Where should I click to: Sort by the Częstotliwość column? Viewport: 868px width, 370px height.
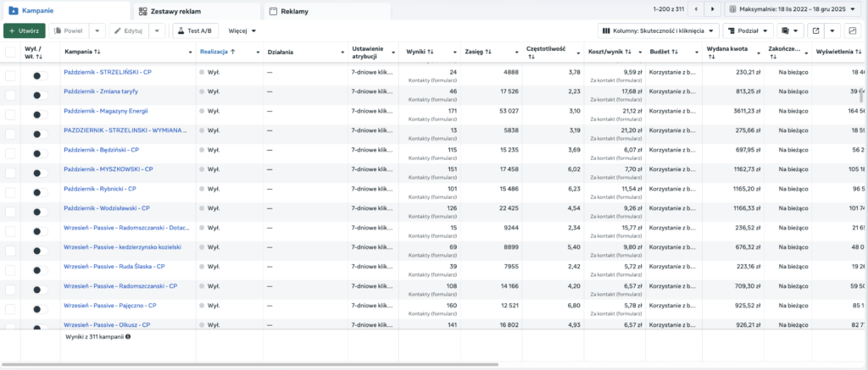[x=546, y=52]
